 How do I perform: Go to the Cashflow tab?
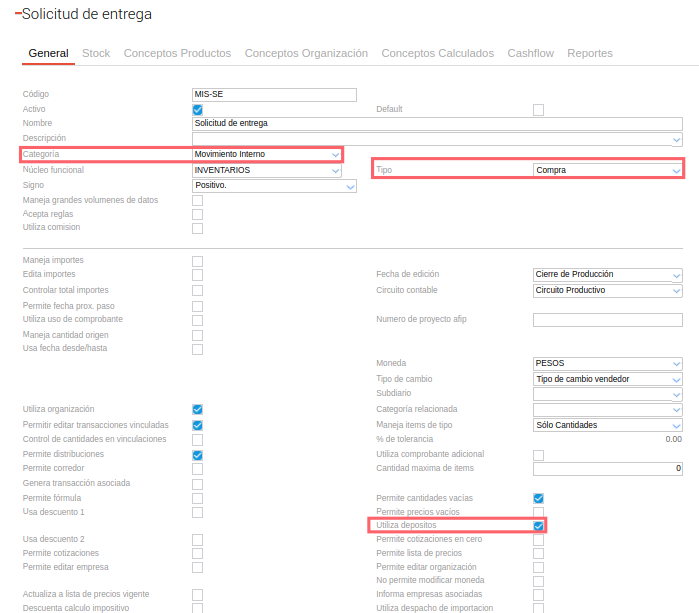click(x=530, y=53)
